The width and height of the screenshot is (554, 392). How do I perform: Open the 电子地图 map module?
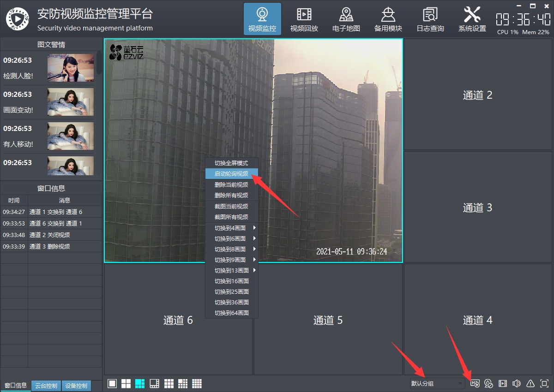(346, 19)
